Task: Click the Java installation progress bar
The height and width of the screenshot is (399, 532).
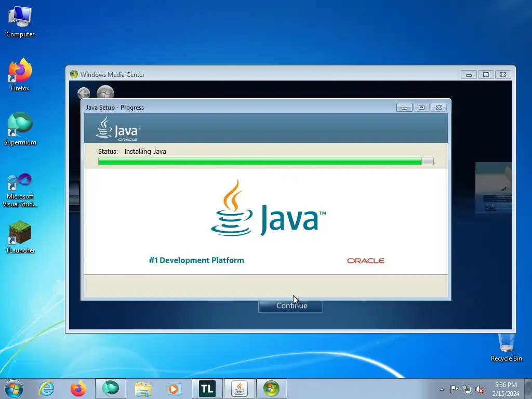Action: [265, 161]
